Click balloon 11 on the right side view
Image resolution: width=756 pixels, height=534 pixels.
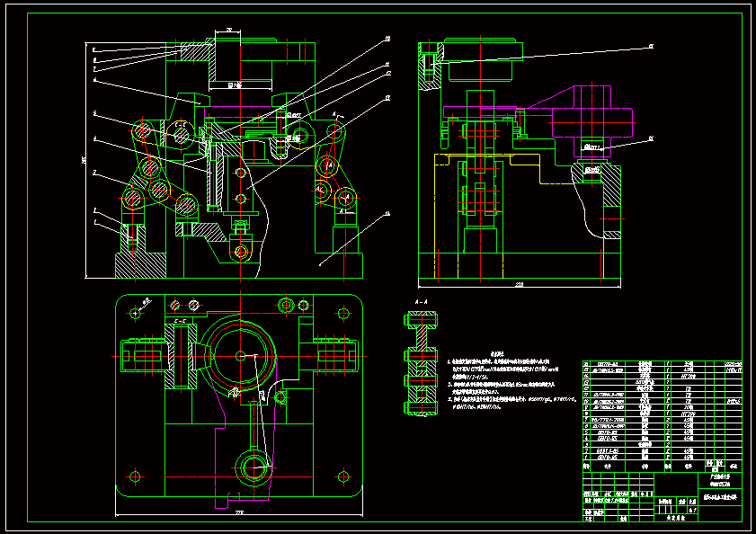click(x=651, y=138)
